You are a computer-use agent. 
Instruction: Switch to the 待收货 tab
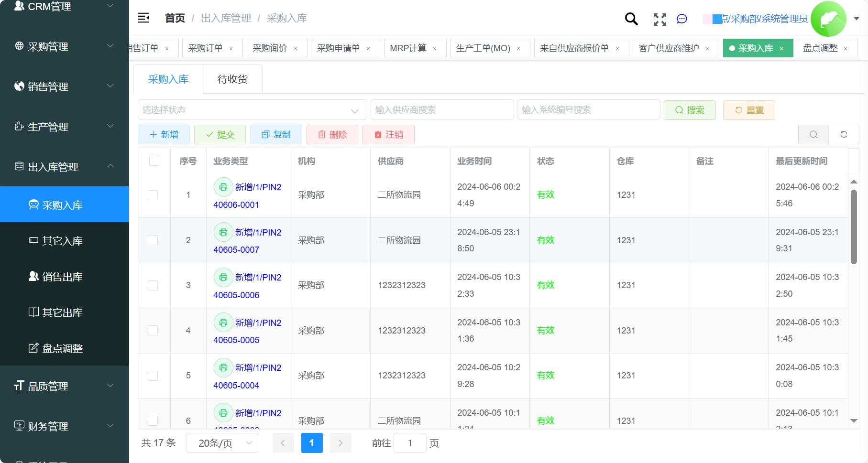(232, 79)
